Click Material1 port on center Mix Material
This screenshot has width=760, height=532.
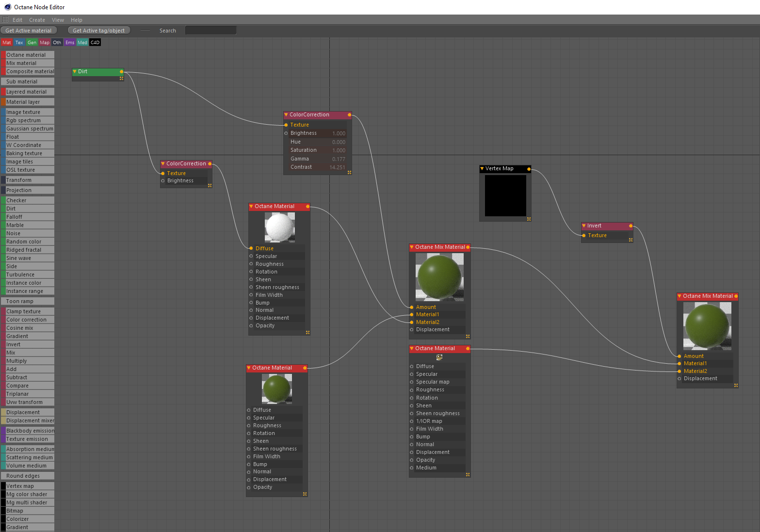pyautogui.click(x=412, y=315)
